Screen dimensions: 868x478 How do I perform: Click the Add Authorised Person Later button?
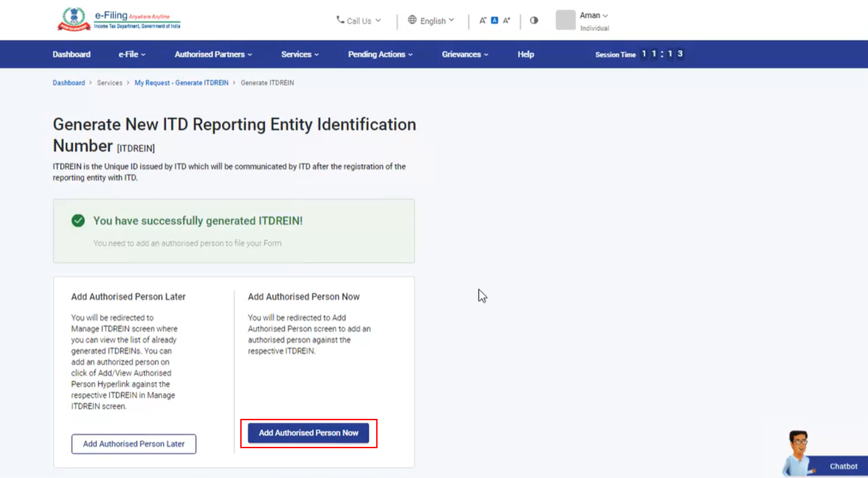(x=134, y=444)
